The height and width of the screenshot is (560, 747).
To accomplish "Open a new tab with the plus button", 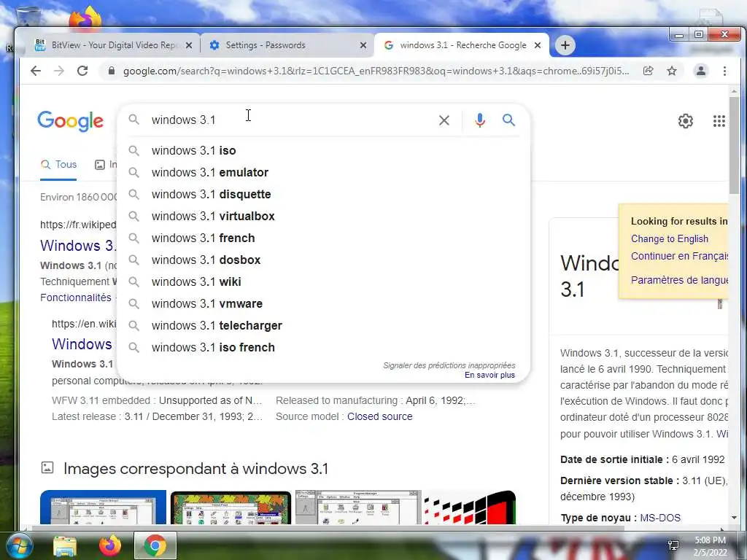I will (565, 45).
